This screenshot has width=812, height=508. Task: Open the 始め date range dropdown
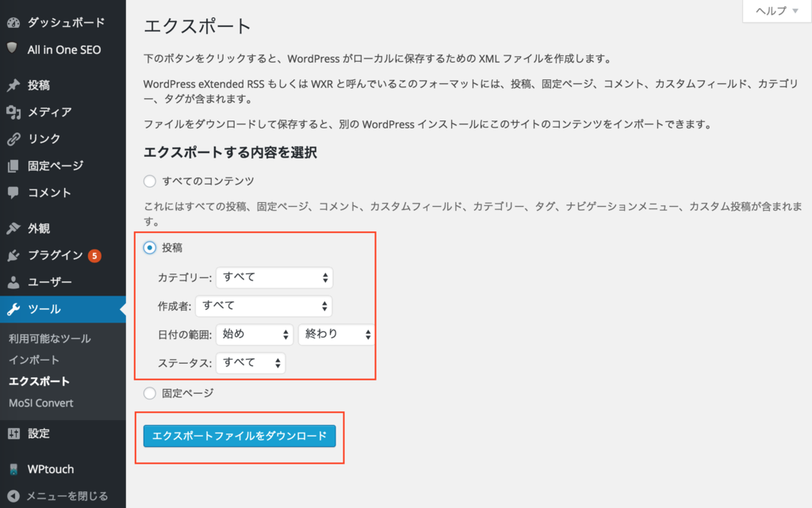[x=255, y=334]
